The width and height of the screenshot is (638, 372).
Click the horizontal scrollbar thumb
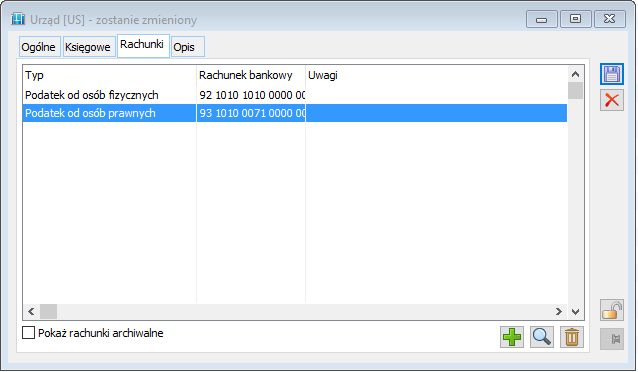48,312
